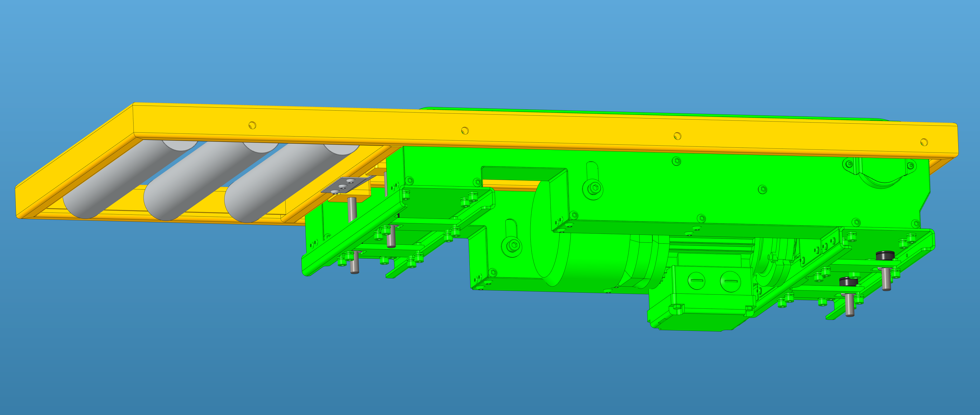Screen dimensions: 980x415
Task: Select the upper black rubber bumper
Action: tap(885, 255)
